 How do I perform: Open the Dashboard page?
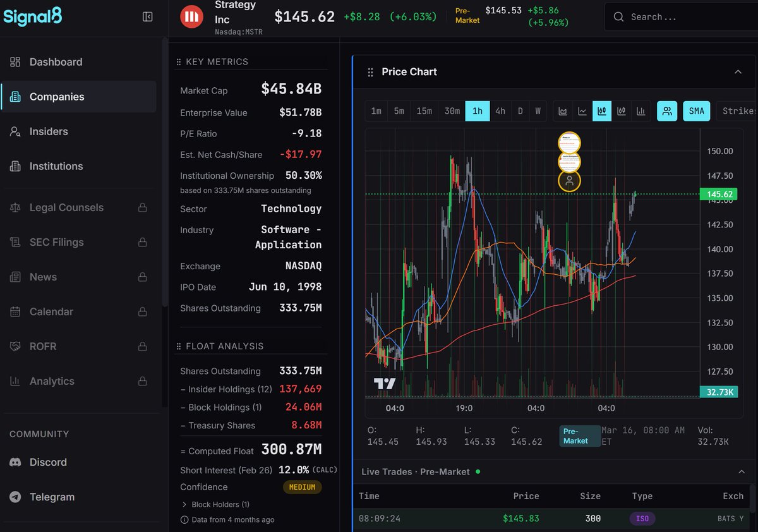(x=78, y=62)
